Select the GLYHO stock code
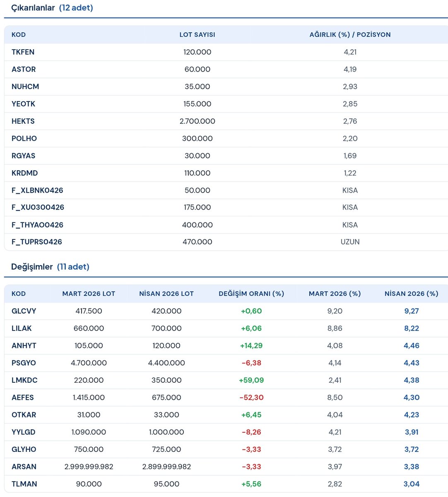The image size is (448, 497). tap(24, 449)
